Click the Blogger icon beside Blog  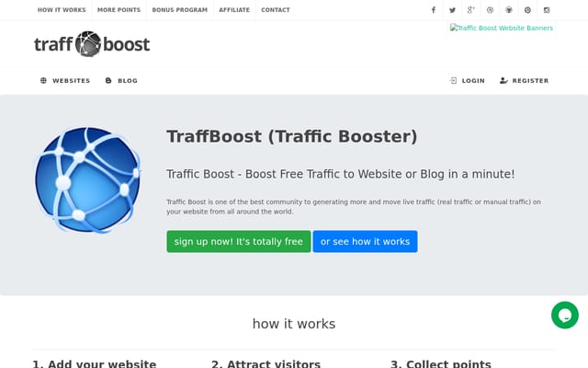tap(108, 80)
